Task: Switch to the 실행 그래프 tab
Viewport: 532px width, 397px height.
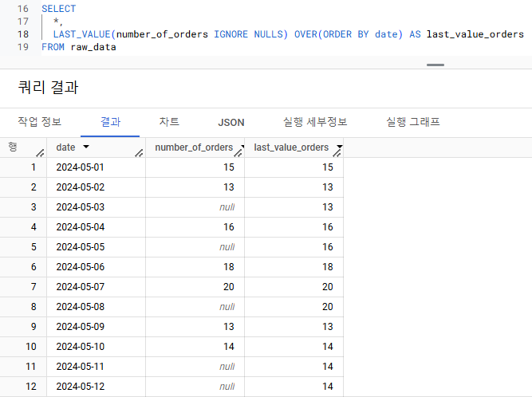Action: click(x=413, y=122)
